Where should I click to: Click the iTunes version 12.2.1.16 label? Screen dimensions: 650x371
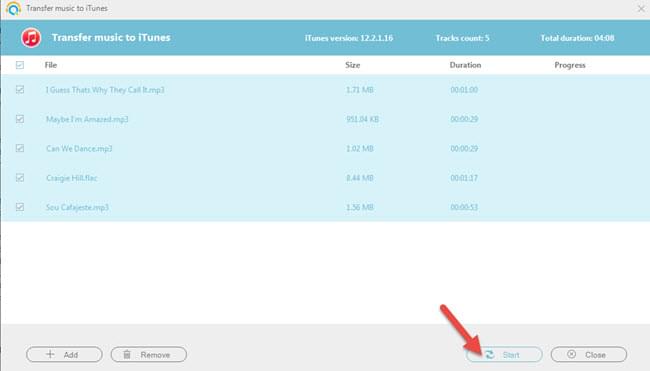point(349,38)
